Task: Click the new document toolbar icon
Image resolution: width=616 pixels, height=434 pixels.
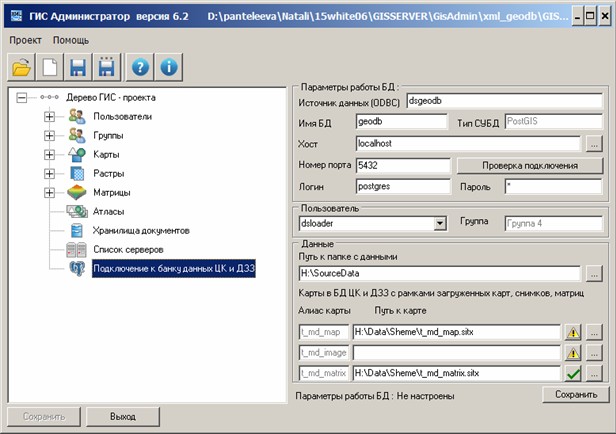Action: pyautogui.click(x=50, y=68)
